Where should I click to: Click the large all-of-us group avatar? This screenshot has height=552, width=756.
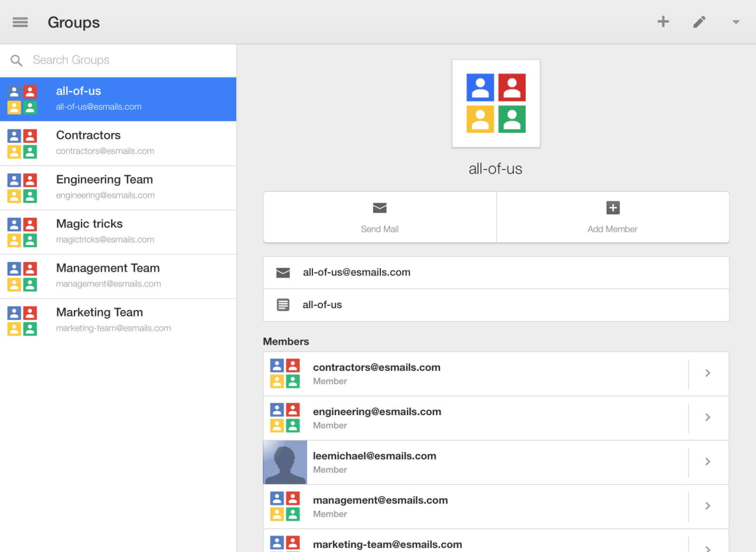[496, 103]
